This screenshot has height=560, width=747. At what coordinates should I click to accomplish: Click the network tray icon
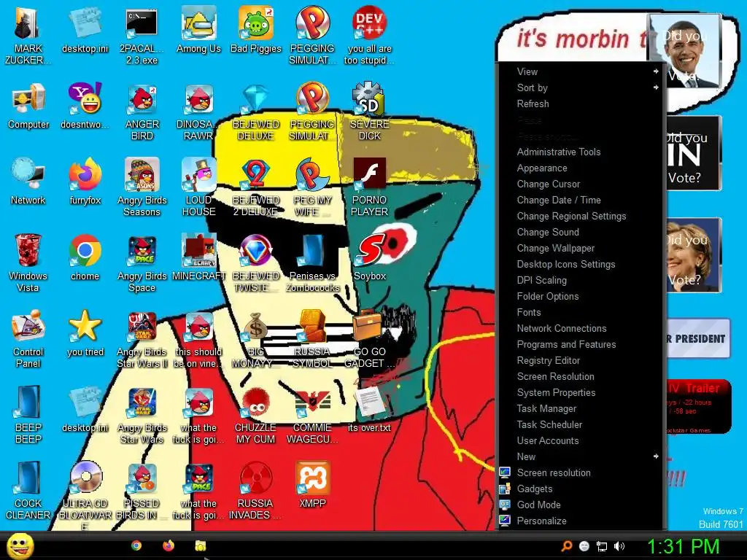point(602,546)
